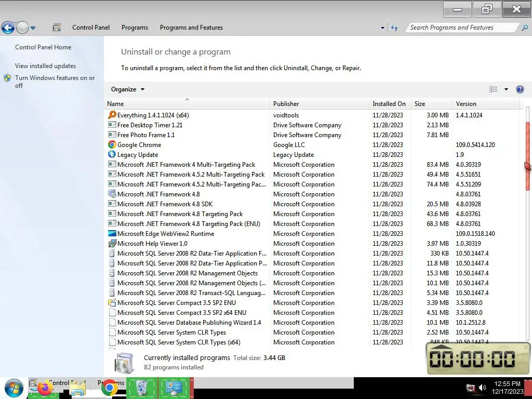Open Chrome from the taskbar
Viewport: 532px width, 399px height.
click(109, 388)
